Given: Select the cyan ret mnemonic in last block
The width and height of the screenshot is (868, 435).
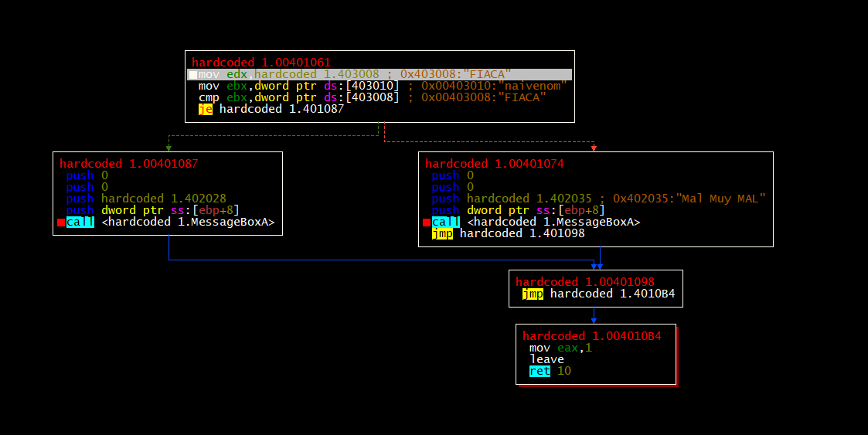Looking at the screenshot, I should tap(540, 371).
